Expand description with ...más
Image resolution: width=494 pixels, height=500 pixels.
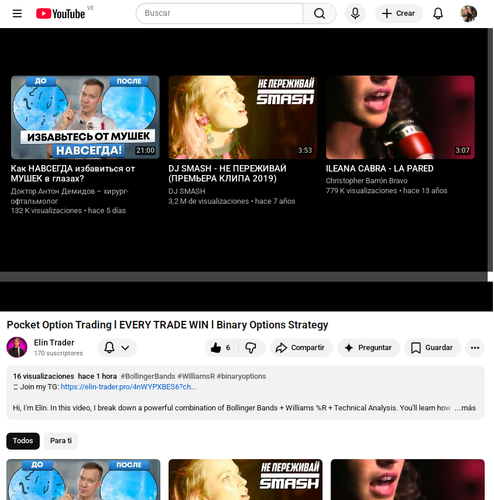465,408
